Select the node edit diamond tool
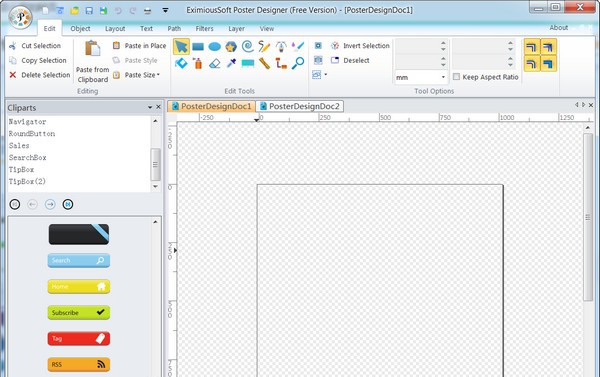Screen dimensions: 600x377 pyautogui.click(x=181, y=63)
